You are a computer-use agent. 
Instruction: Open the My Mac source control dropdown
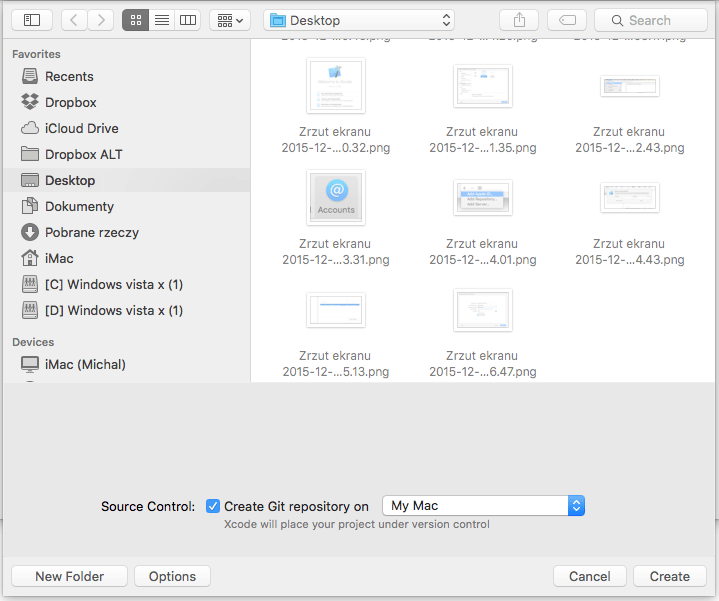[484, 506]
